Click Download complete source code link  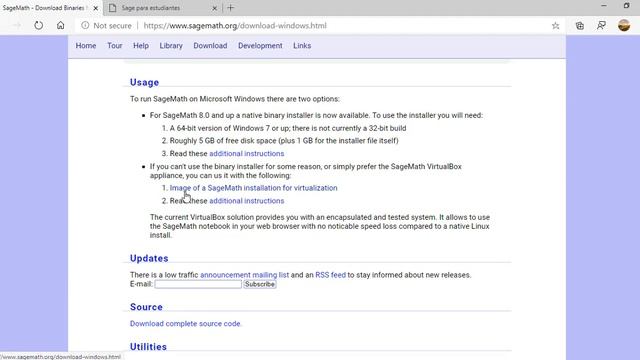(186, 324)
